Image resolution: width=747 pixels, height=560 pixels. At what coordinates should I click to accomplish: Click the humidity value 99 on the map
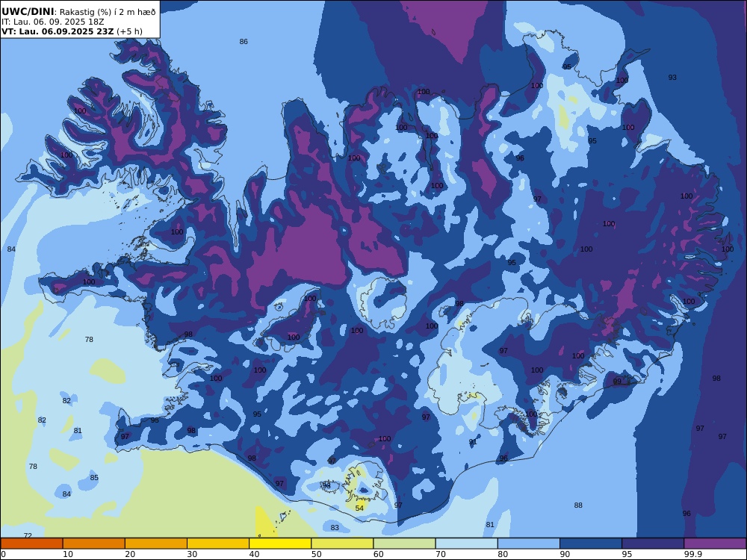click(x=617, y=382)
